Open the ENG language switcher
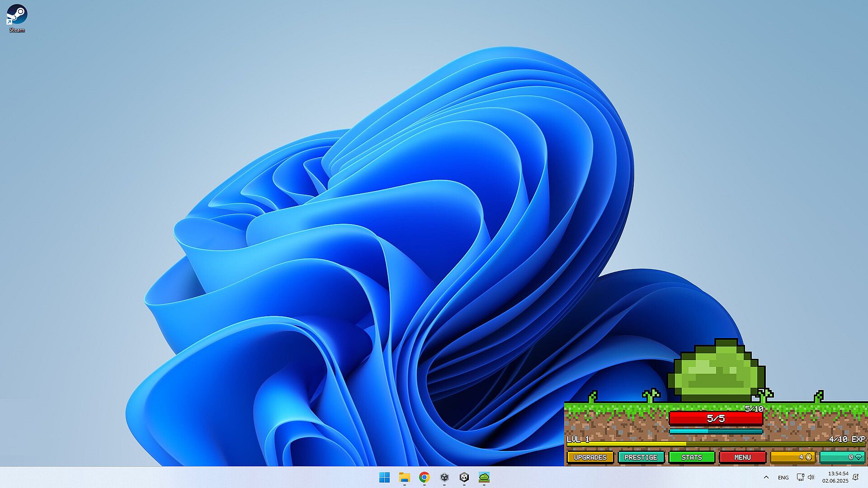868x488 pixels. [783, 477]
